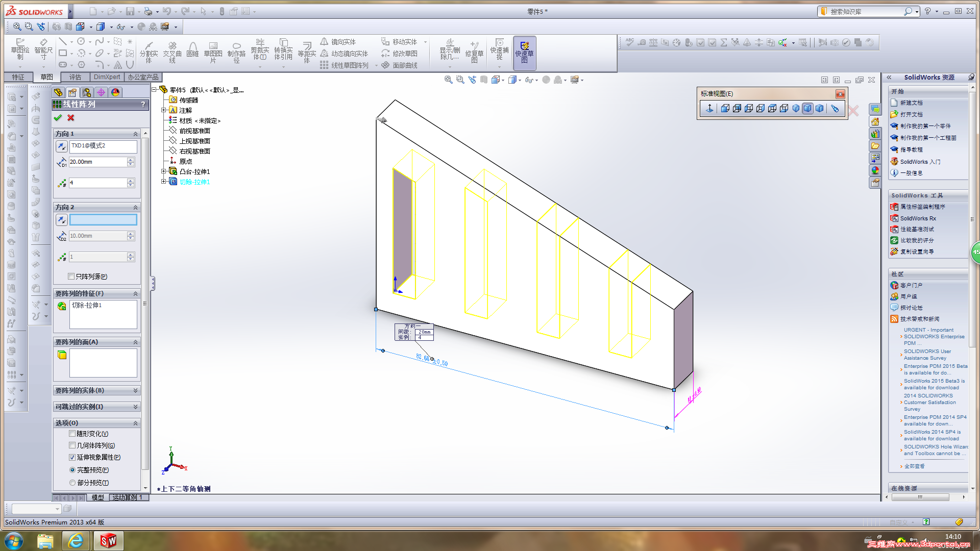Click the red X cancel icon

[x=71, y=118]
